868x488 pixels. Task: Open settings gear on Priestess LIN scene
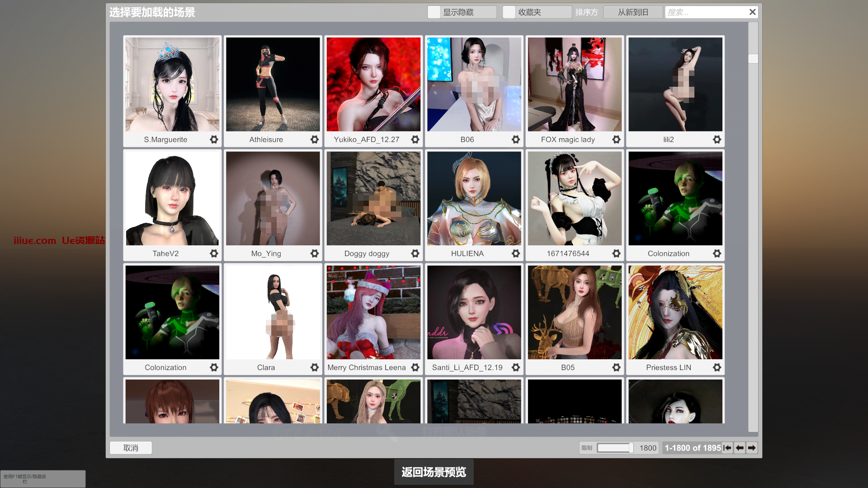coord(717,367)
